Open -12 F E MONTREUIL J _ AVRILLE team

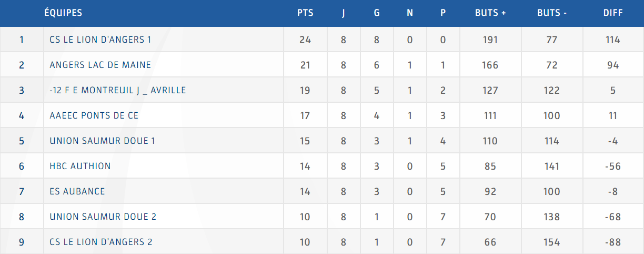pos(117,90)
